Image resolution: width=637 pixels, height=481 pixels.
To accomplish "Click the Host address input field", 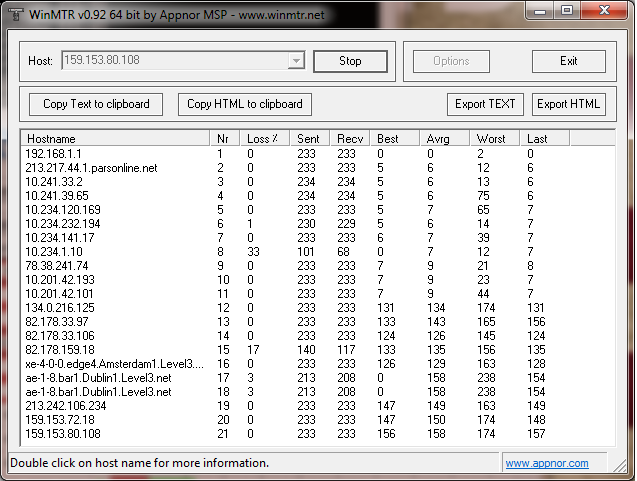I will pyautogui.click(x=174, y=61).
